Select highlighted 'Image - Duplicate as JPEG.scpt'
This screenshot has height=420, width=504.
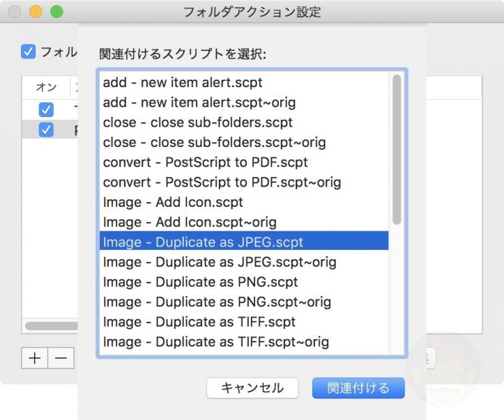tap(244, 241)
